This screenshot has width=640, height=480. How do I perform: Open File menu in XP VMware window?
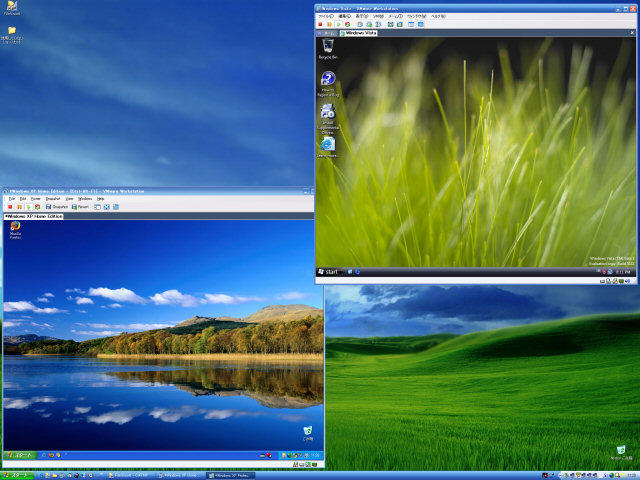[12, 199]
